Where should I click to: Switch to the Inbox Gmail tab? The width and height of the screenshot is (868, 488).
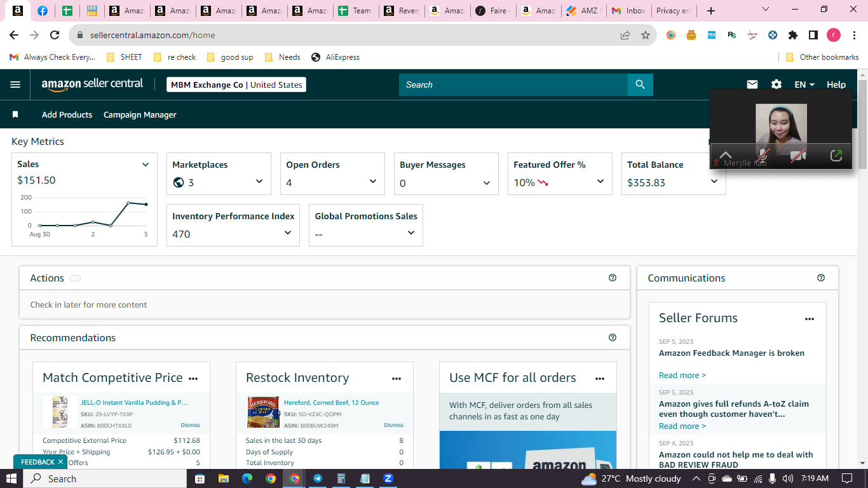(629, 11)
